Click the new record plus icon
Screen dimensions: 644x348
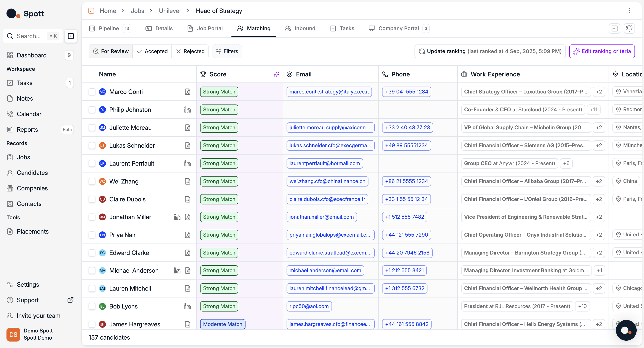tap(71, 36)
